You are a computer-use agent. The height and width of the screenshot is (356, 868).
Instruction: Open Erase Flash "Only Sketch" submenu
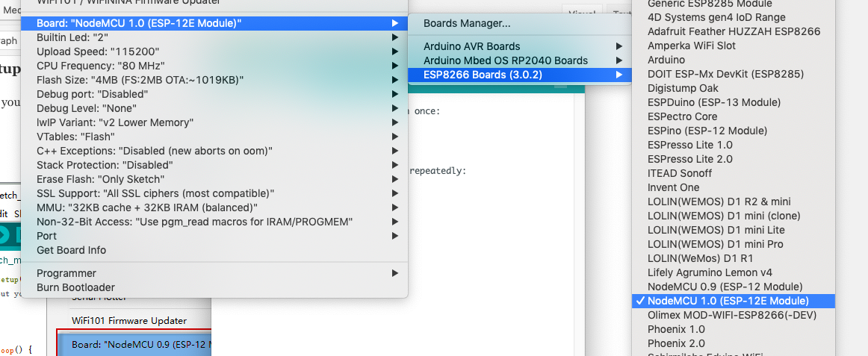214,179
